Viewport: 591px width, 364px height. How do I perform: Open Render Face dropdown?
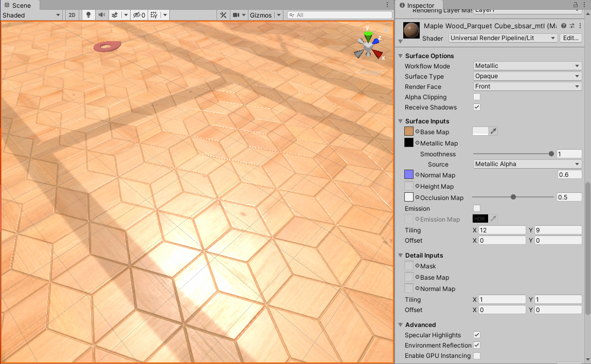pos(527,86)
